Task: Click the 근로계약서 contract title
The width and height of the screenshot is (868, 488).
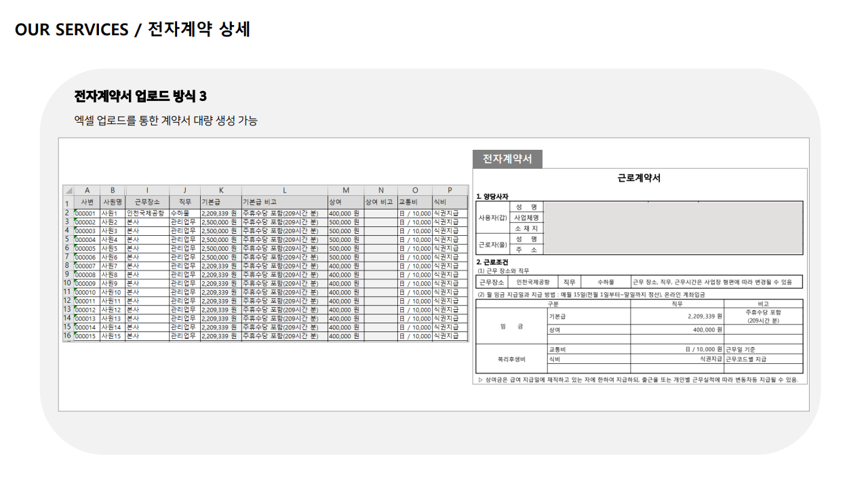Action: 639,178
